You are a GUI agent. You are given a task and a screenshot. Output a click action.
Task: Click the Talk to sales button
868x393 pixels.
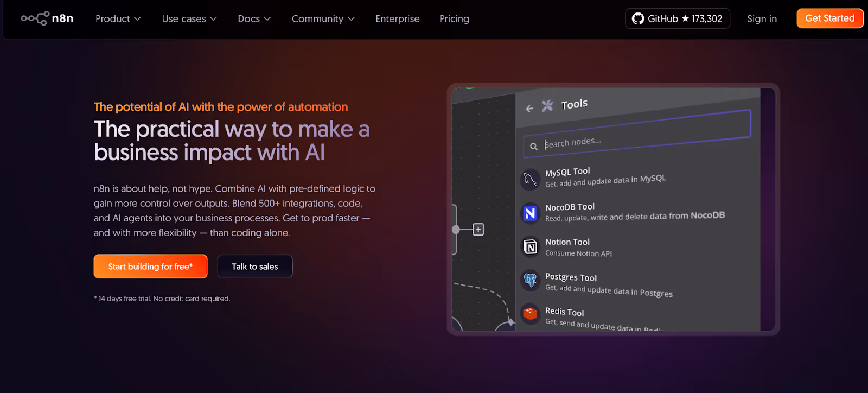tap(255, 267)
